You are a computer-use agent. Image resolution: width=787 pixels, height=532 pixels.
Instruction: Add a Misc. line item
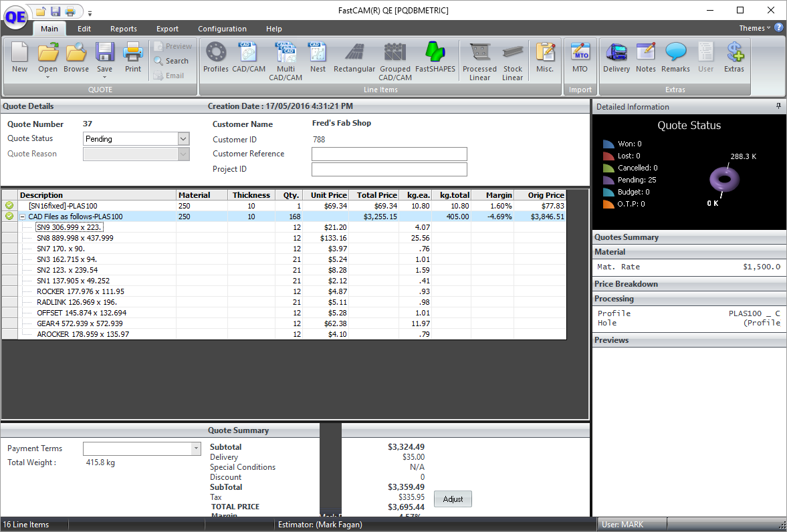click(x=545, y=57)
